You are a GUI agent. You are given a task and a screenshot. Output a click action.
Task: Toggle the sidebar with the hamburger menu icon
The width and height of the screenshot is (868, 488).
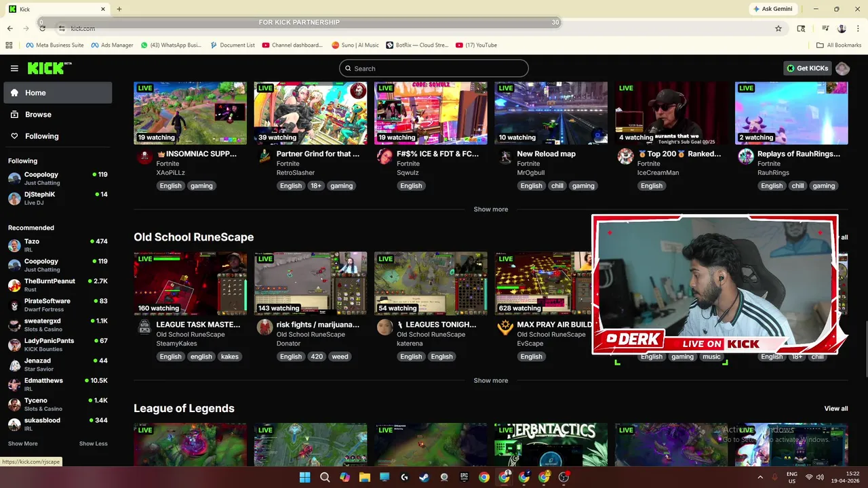click(14, 68)
